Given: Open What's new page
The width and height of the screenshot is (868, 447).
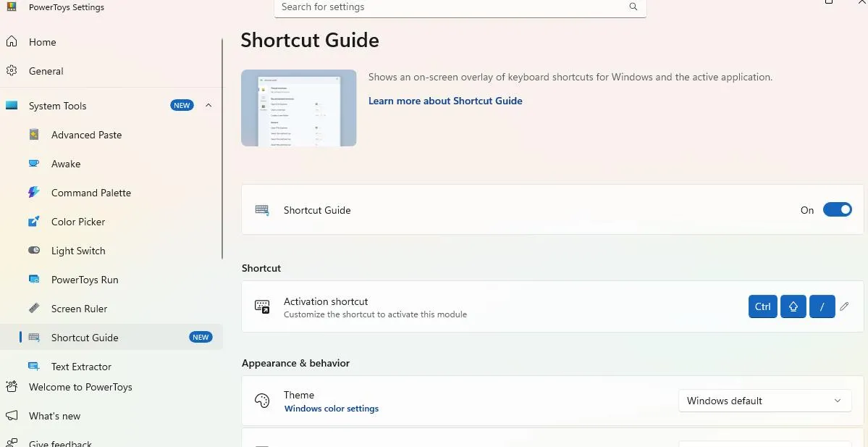Looking at the screenshot, I should [111, 415].
